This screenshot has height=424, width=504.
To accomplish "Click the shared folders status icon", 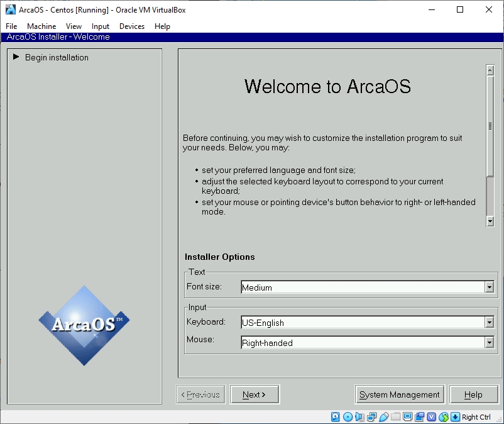I will tap(396, 417).
